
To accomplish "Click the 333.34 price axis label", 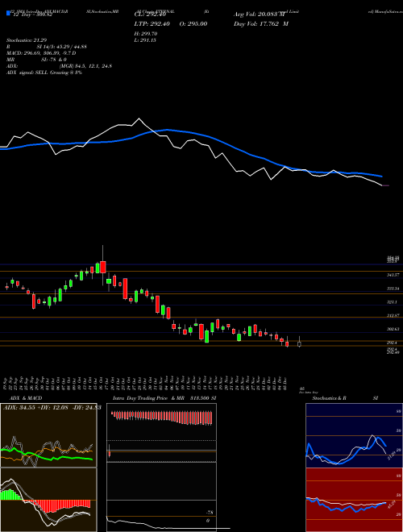I will [393, 289].
